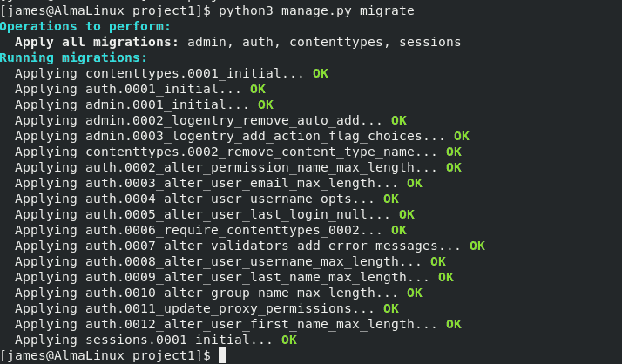Click the 'Running migrations:' heading

tap(73, 57)
